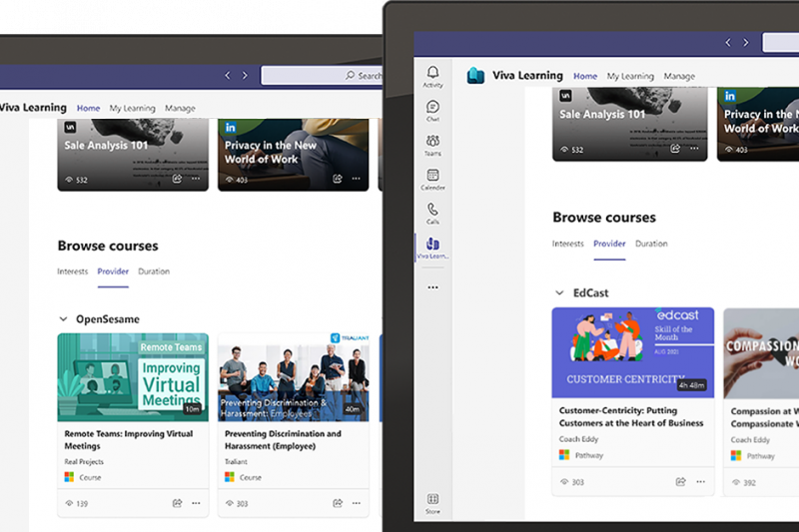Image resolution: width=799 pixels, height=532 pixels.
Task: Click Coach Eddy under Customer-Centricity
Action: coord(578,439)
